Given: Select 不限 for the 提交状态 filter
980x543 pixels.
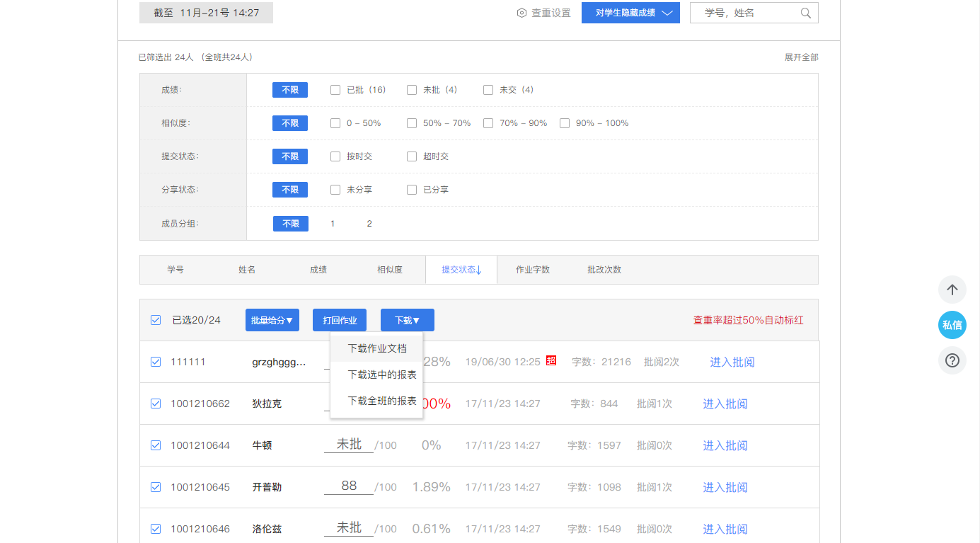Looking at the screenshot, I should coord(290,156).
